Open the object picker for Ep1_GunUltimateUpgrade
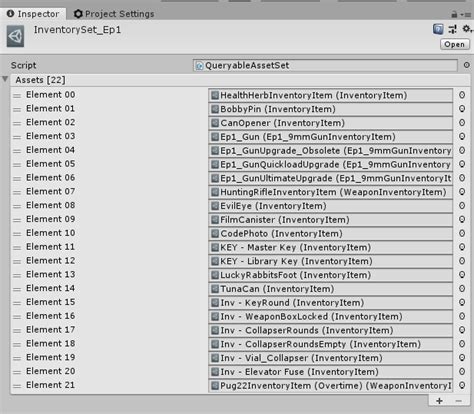The image size is (474, 414). 462,178
